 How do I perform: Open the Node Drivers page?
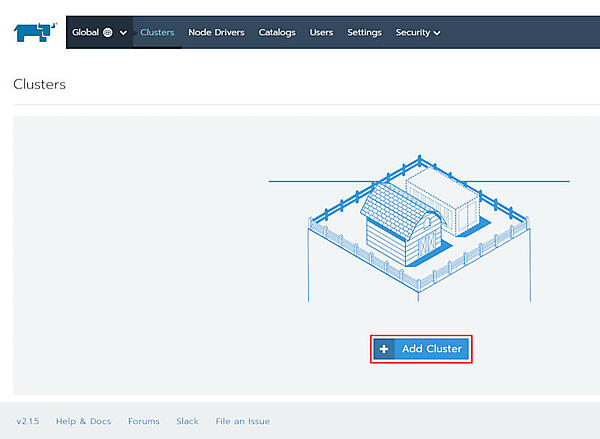216,32
